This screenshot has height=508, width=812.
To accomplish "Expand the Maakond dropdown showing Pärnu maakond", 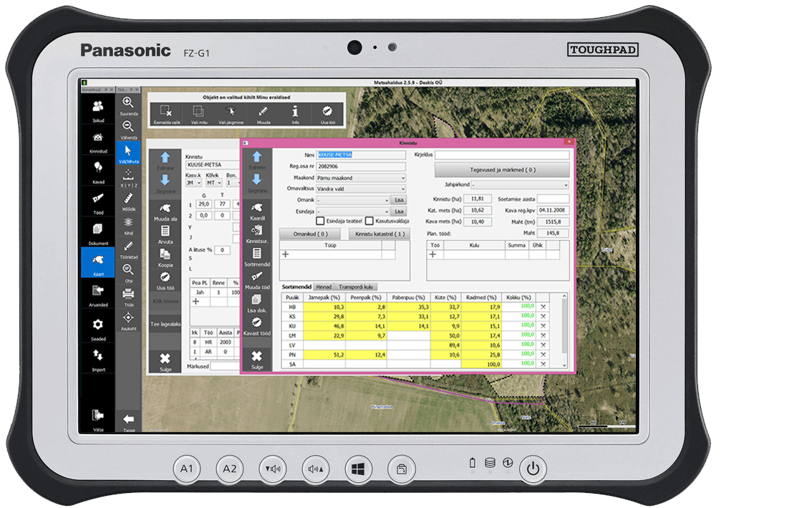I will tap(361, 178).
